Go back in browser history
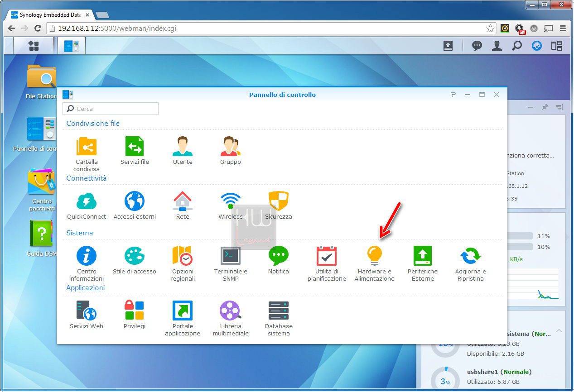The image size is (574, 392). (12, 28)
